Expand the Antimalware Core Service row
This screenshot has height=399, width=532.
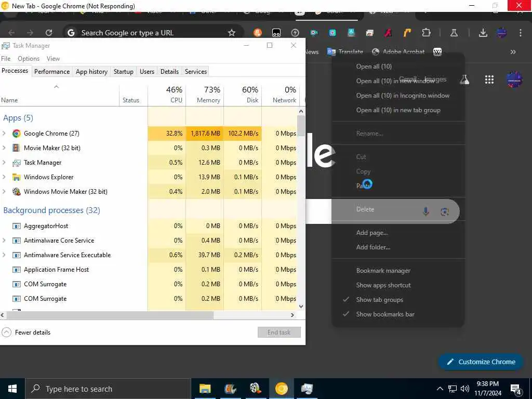point(4,240)
